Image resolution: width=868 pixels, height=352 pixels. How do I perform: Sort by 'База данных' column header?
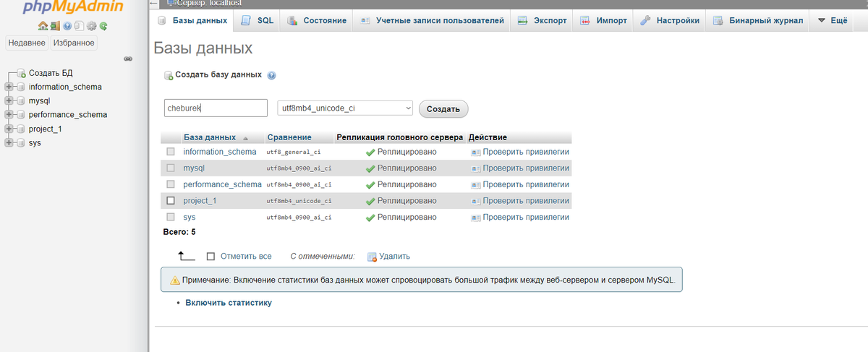coord(210,137)
